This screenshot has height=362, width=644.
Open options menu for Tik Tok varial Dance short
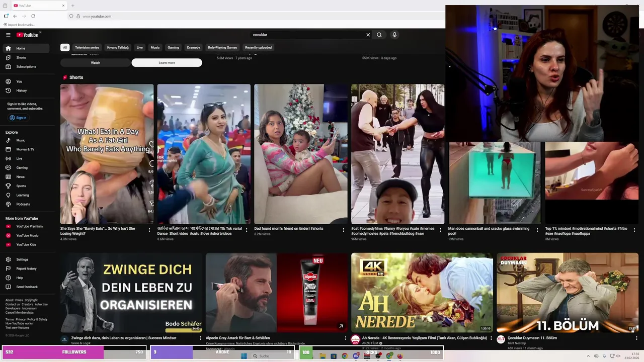pyautogui.click(x=247, y=230)
